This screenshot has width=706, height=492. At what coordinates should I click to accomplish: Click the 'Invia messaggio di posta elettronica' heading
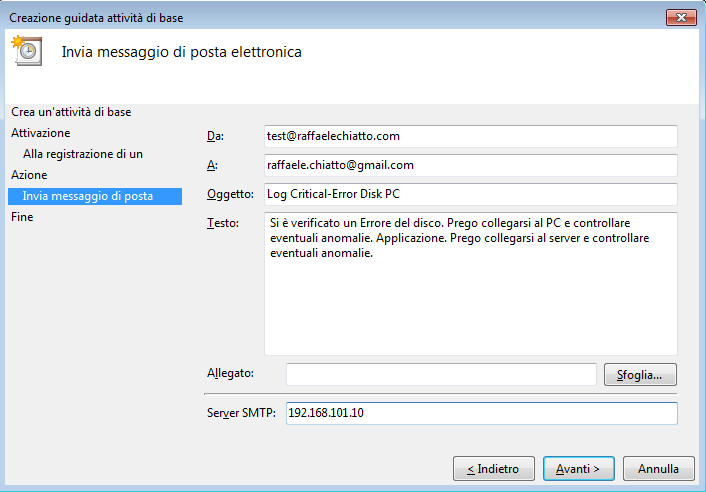pos(181,52)
